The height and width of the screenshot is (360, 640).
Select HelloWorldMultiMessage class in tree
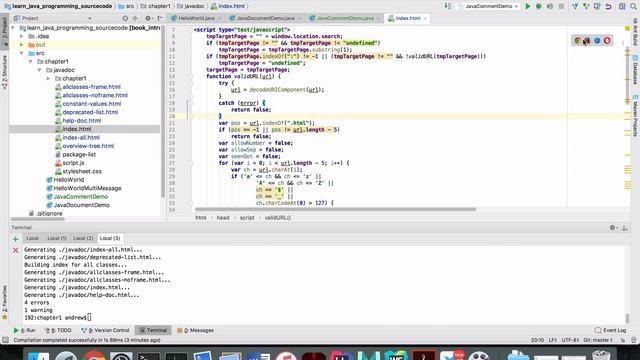pos(87,188)
